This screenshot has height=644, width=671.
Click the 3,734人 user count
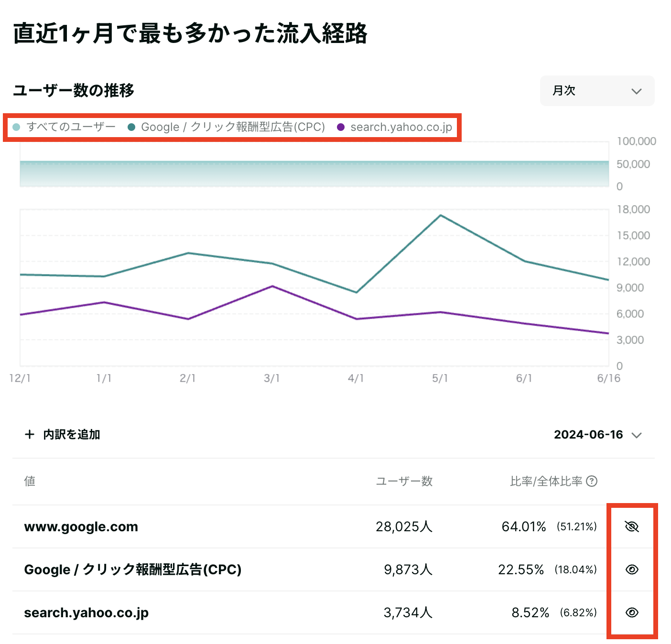pos(408,612)
